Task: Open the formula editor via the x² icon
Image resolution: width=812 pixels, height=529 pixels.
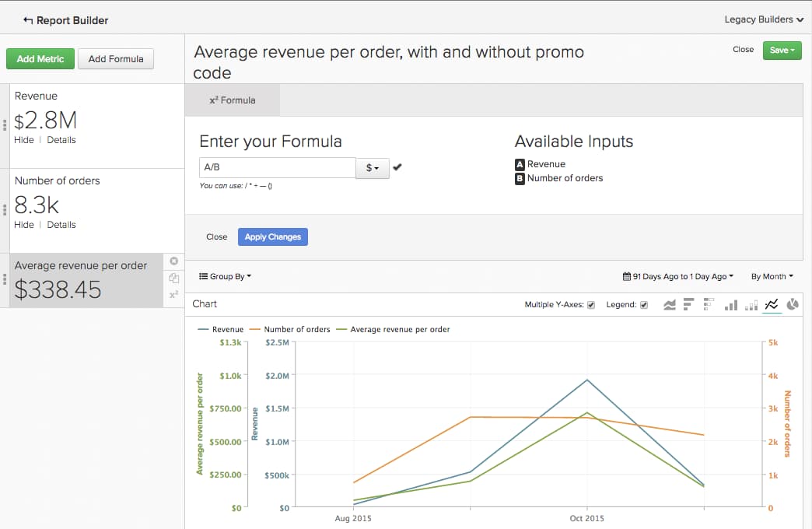Action: [x=173, y=295]
